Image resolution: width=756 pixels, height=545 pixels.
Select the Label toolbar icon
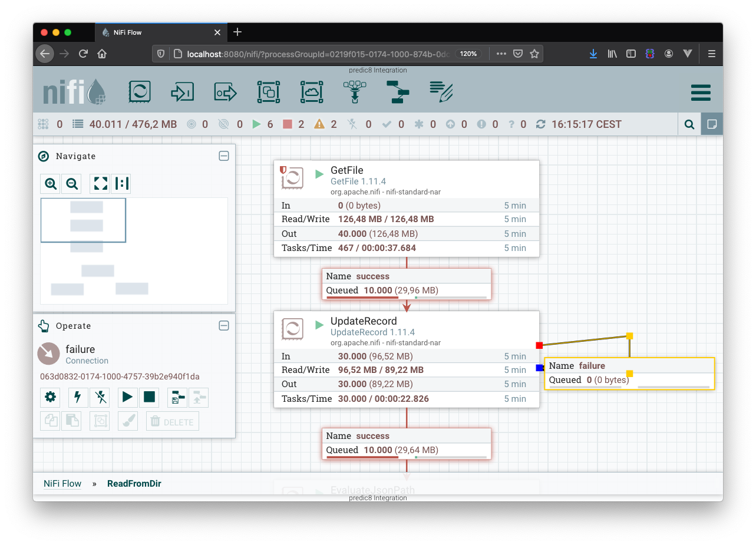(441, 92)
